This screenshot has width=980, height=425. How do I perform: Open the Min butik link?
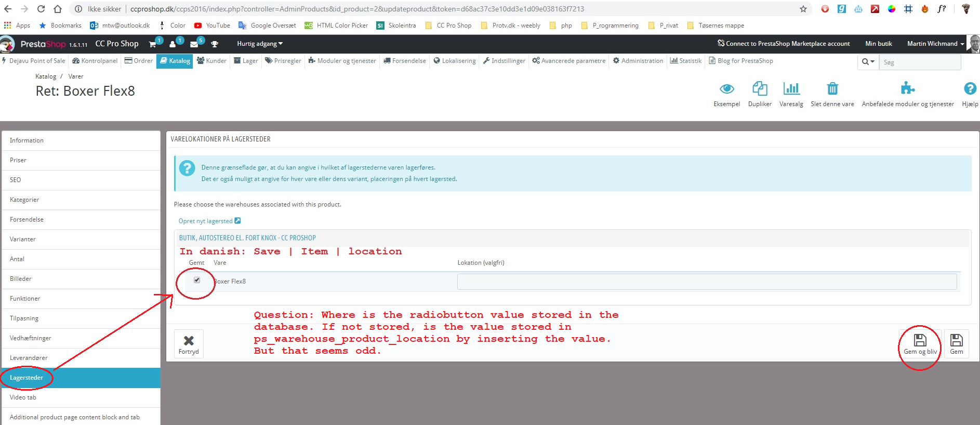(x=879, y=44)
